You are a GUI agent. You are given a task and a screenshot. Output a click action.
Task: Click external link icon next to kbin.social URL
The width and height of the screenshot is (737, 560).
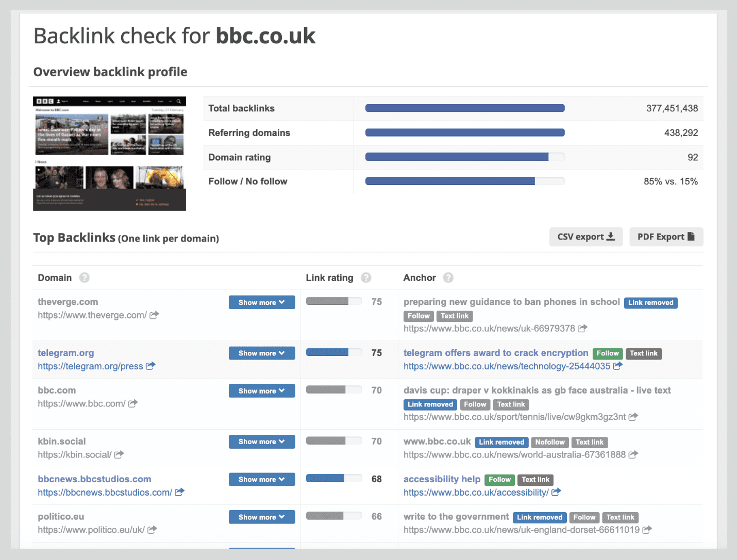point(119,454)
